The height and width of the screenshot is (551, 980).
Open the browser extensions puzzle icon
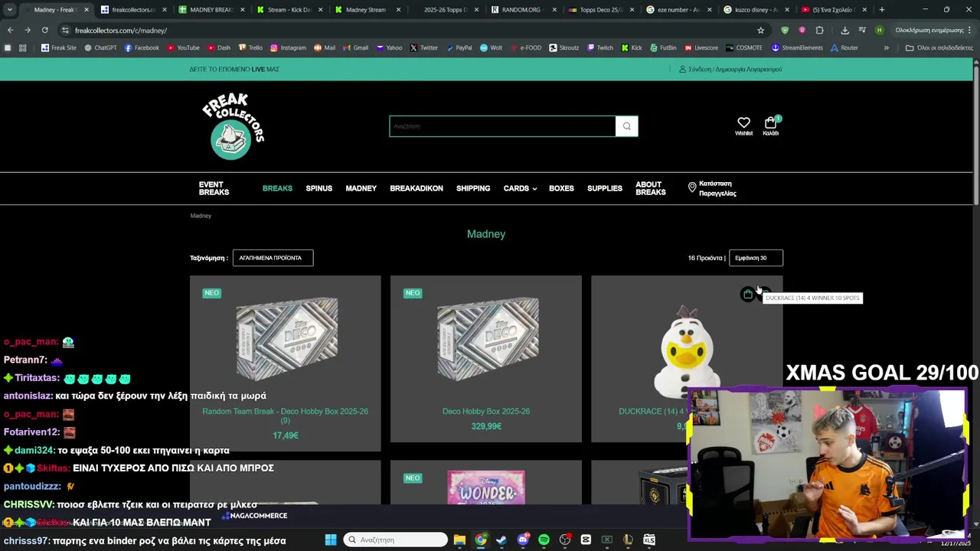coord(819,30)
